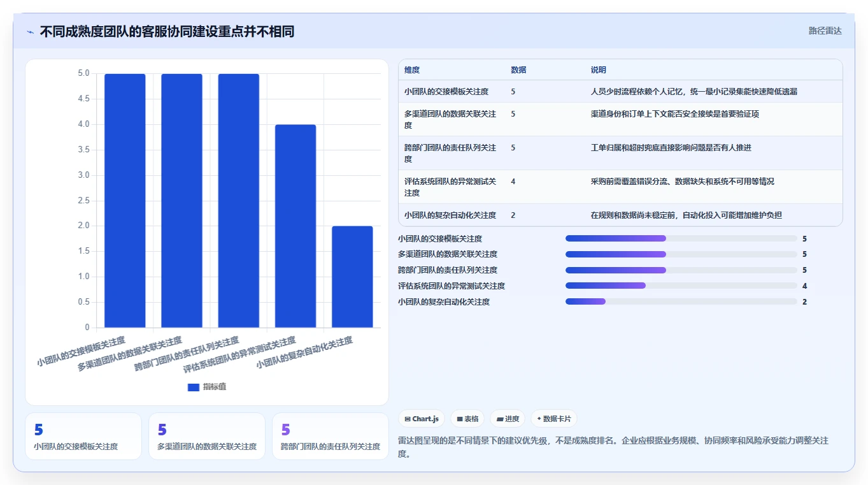This screenshot has width=868, height=485.
Task: Click table cell 评估系统团队的异常测试关注度
Action: (x=450, y=187)
